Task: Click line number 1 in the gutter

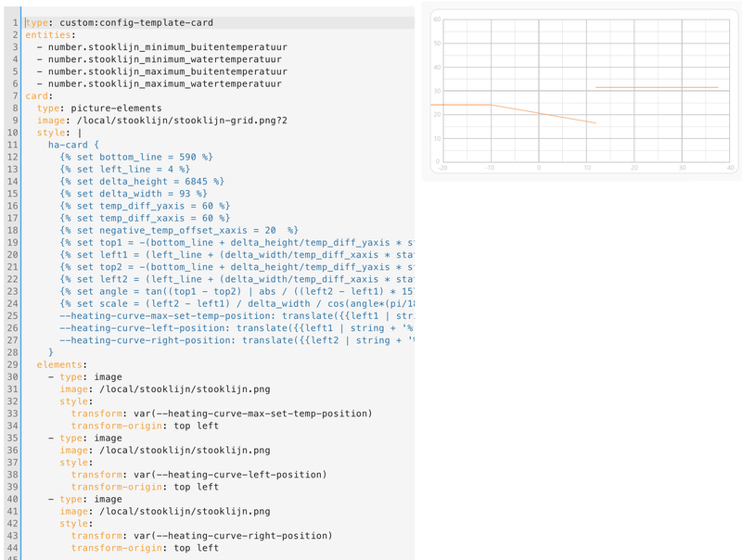Action: point(15,22)
